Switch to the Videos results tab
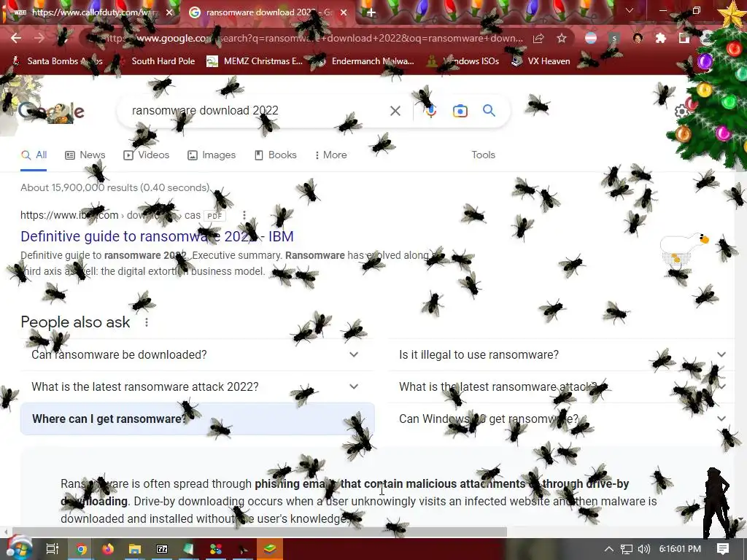 pos(146,155)
